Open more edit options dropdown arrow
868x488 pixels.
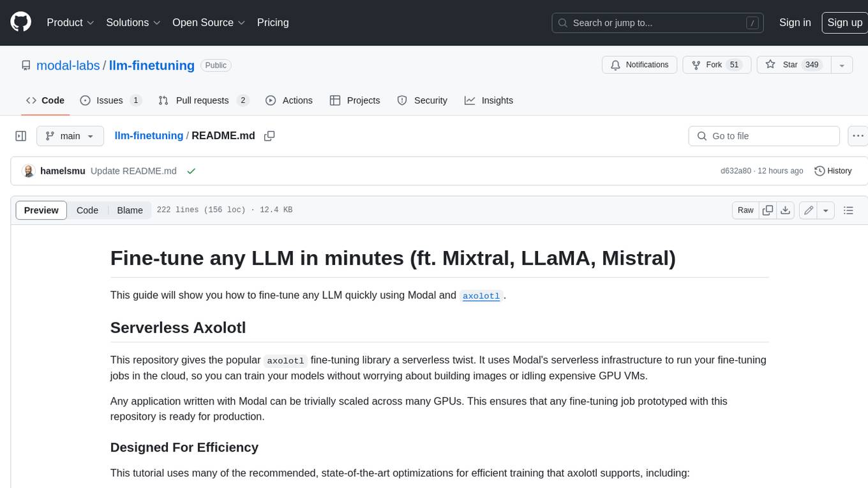[826, 210]
